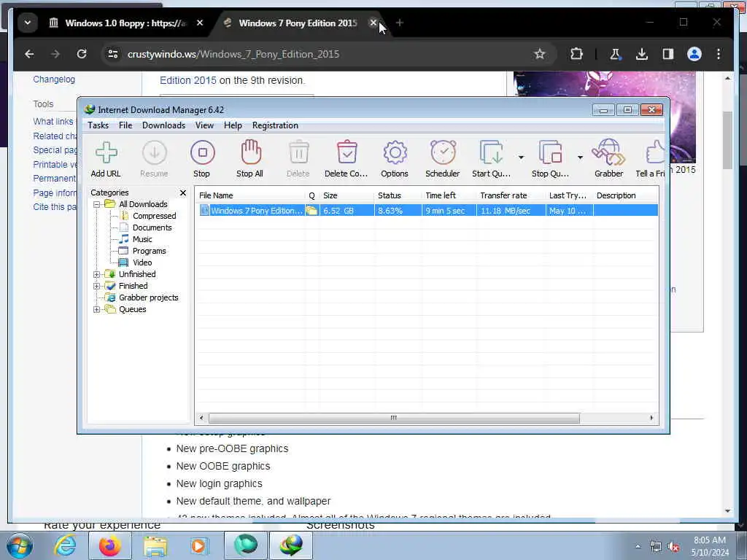Open a new Chrome tab
This screenshot has width=747, height=560.
(x=400, y=23)
